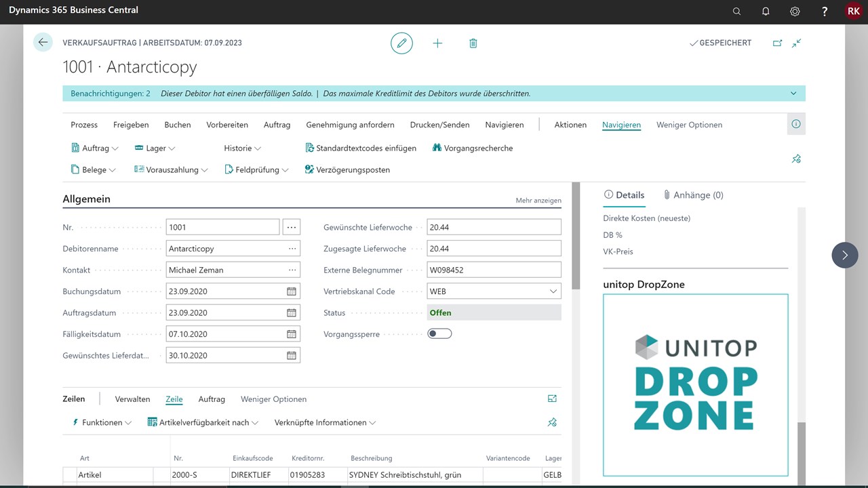Click the 2000-S item number cell
868x488 pixels.
[199, 475]
